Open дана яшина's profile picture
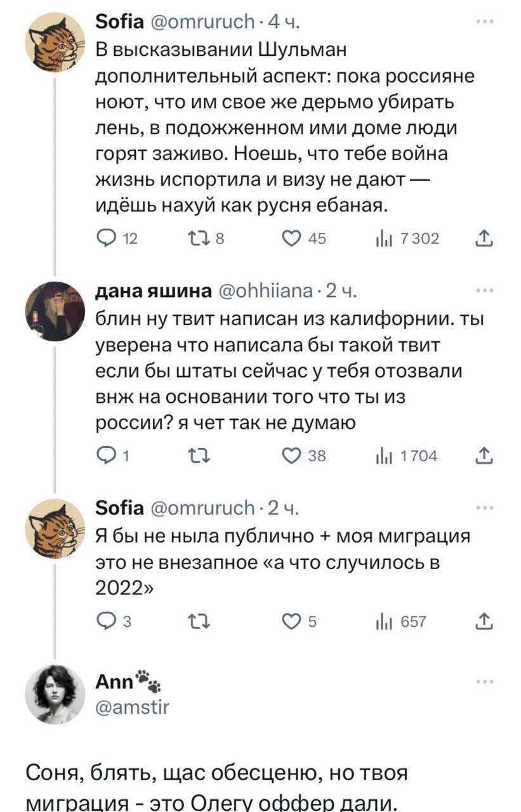521x812 pixels. click(x=55, y=311)
